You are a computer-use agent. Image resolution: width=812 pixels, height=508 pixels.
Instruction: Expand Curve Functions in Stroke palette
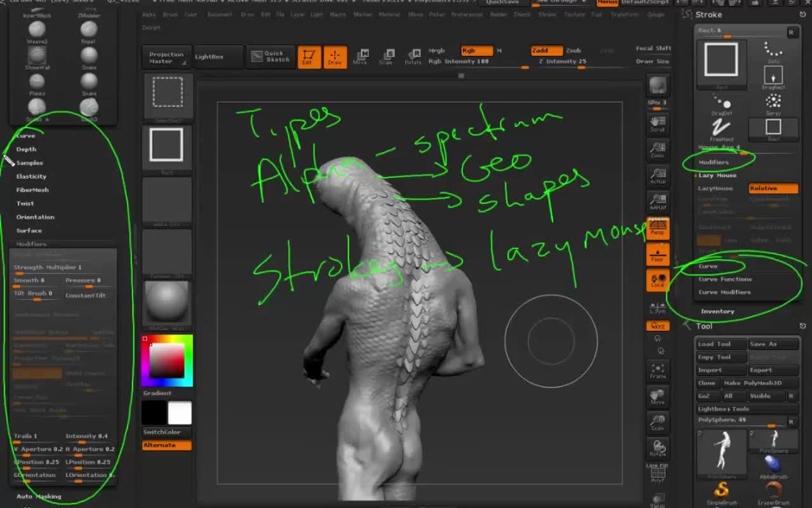(x=725, y=279)
